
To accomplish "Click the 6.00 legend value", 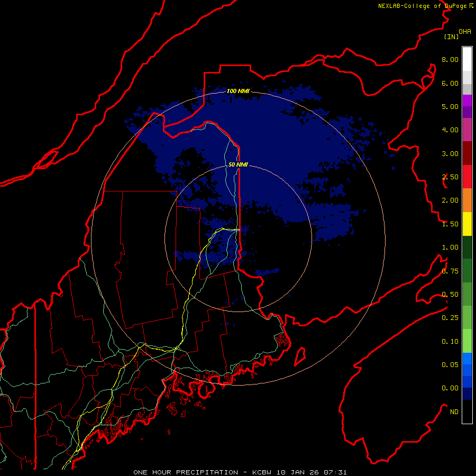I will coord(450,83).
